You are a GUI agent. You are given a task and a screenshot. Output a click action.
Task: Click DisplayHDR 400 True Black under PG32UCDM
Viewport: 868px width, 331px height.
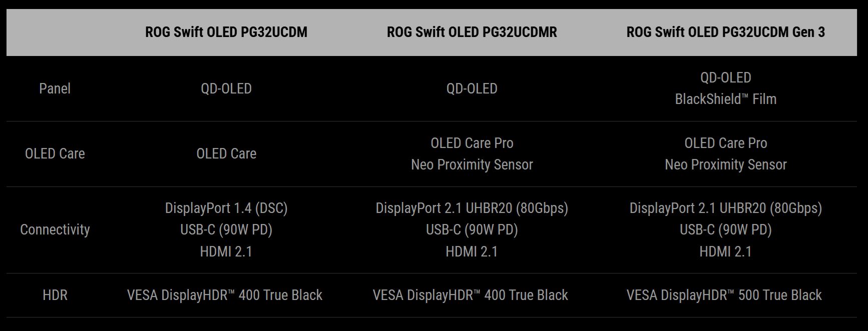[225, 295]
